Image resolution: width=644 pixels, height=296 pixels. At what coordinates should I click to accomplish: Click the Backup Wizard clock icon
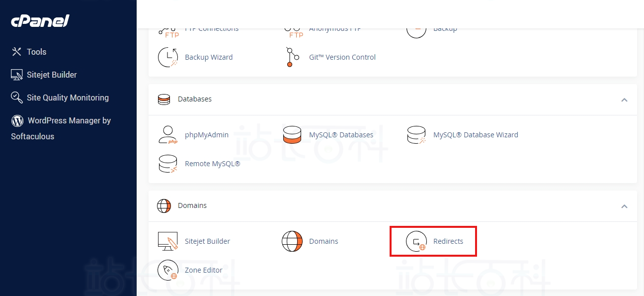pos(168,57)
